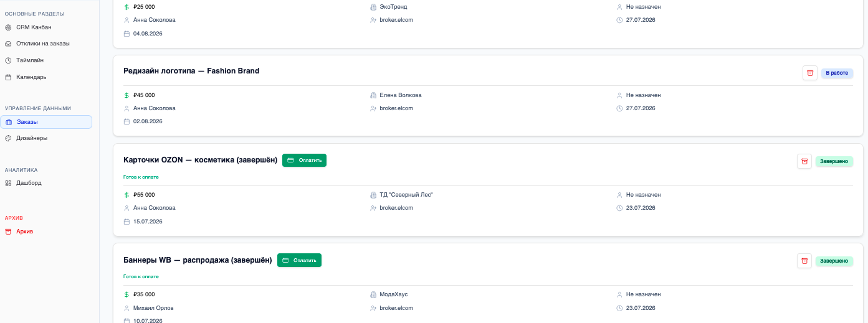Click the red archive icon in sidebar

pyautogui.click(x=9, y=232)
